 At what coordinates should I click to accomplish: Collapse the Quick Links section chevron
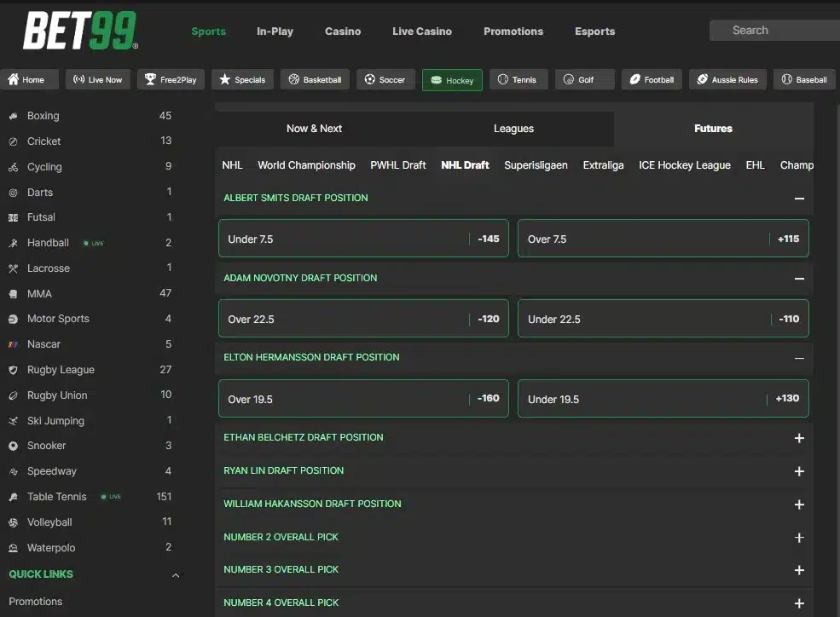[x=175, y=575]
